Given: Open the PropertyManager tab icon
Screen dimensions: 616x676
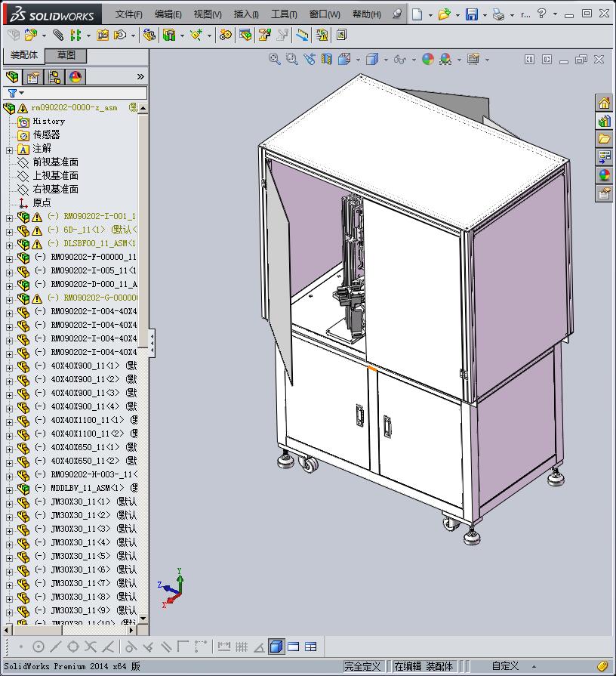Looking at the screenshot, I should [x=33, y=77].
